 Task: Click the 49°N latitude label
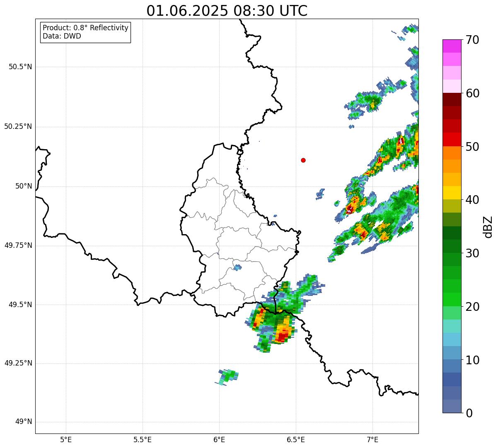[24, 422]
